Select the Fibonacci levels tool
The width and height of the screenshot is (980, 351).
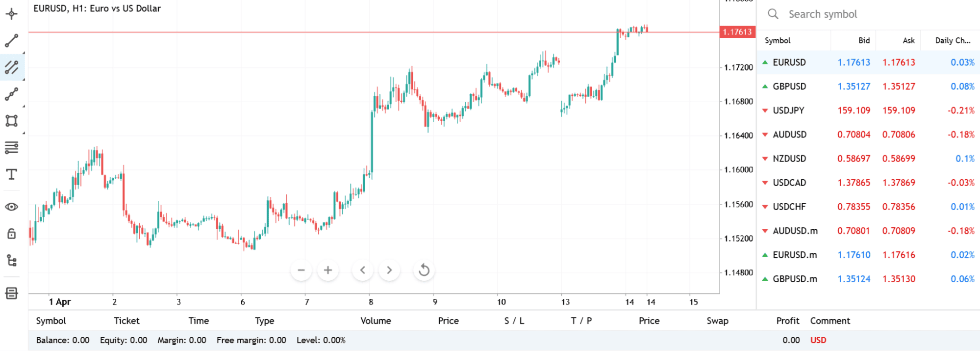point(12,147)
